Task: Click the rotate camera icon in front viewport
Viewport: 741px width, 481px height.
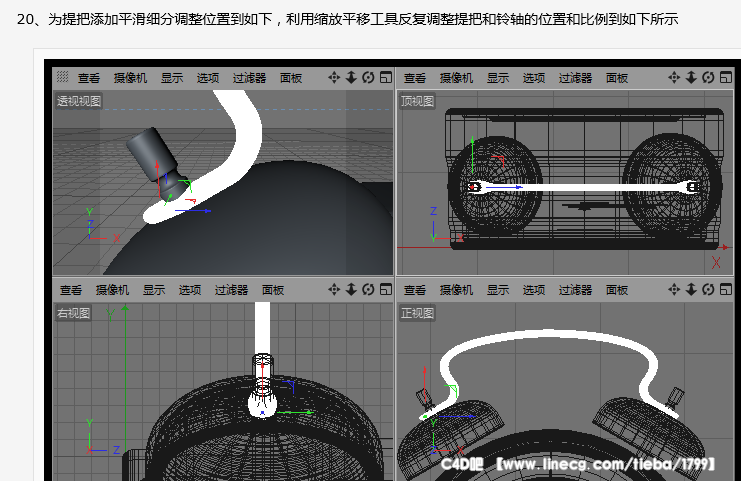Action: [x=708, y=290]
